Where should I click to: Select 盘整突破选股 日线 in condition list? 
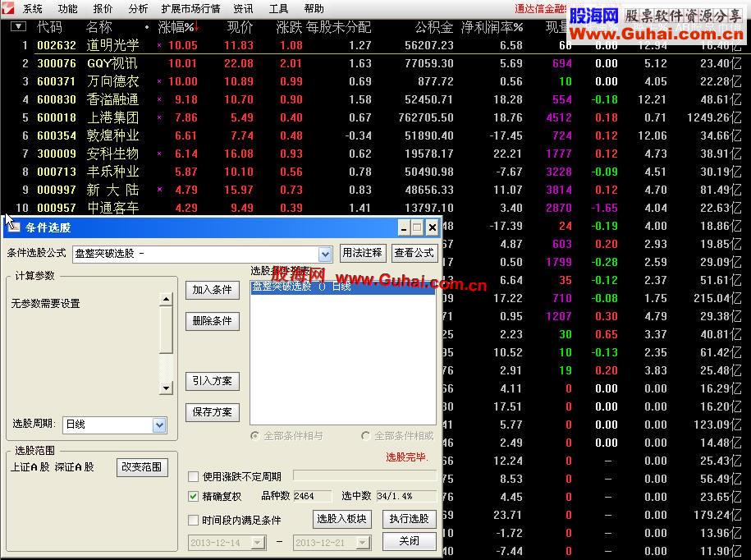click(x=342, y=287)
